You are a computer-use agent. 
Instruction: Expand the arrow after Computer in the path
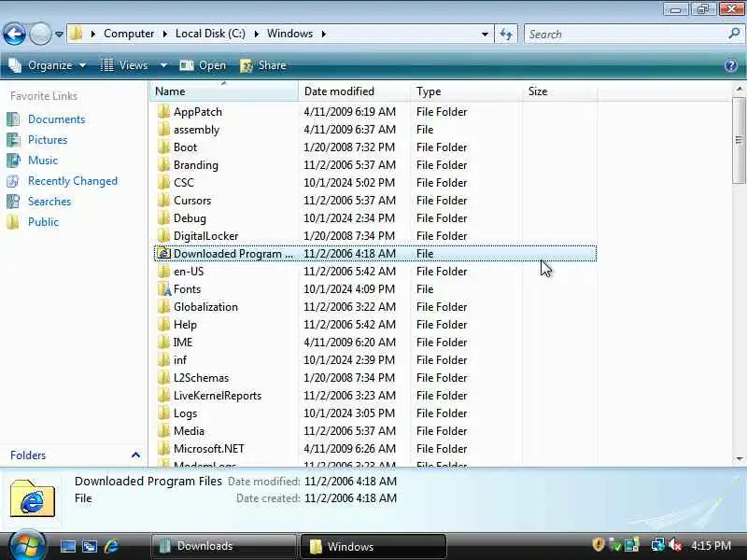(x=165, y=34)
